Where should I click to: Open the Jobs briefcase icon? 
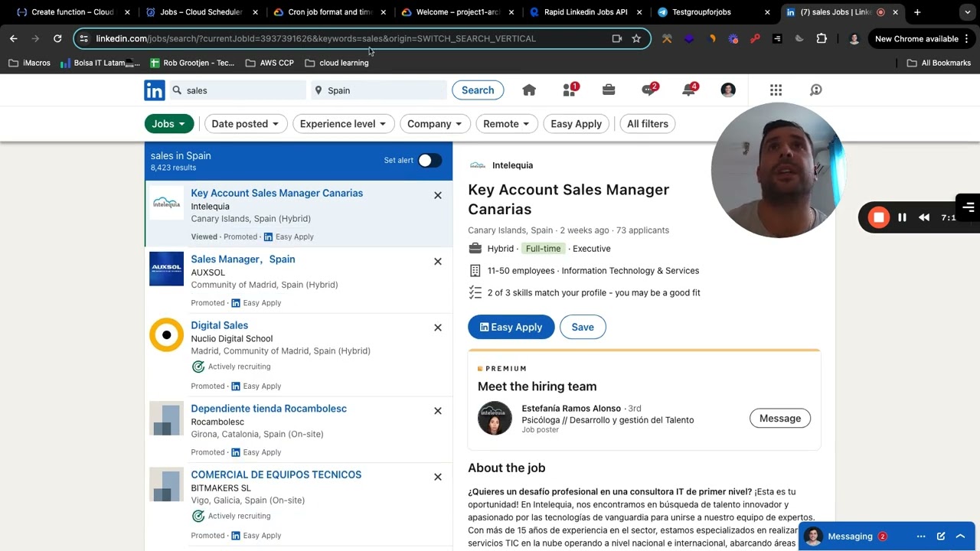[609, 90]
